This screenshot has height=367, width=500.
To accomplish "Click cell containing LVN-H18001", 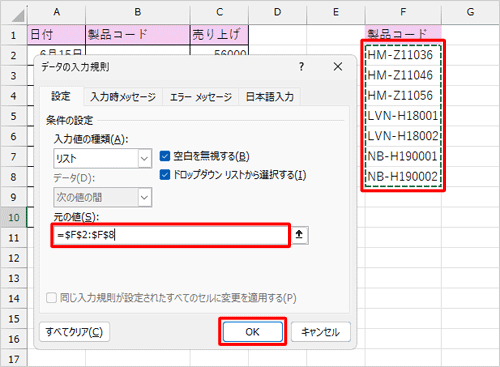I will (403, 116).
